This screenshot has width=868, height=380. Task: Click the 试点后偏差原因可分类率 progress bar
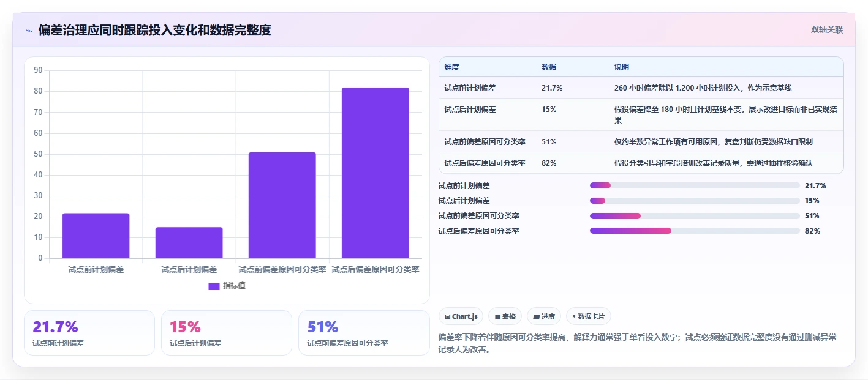(695, 231)
